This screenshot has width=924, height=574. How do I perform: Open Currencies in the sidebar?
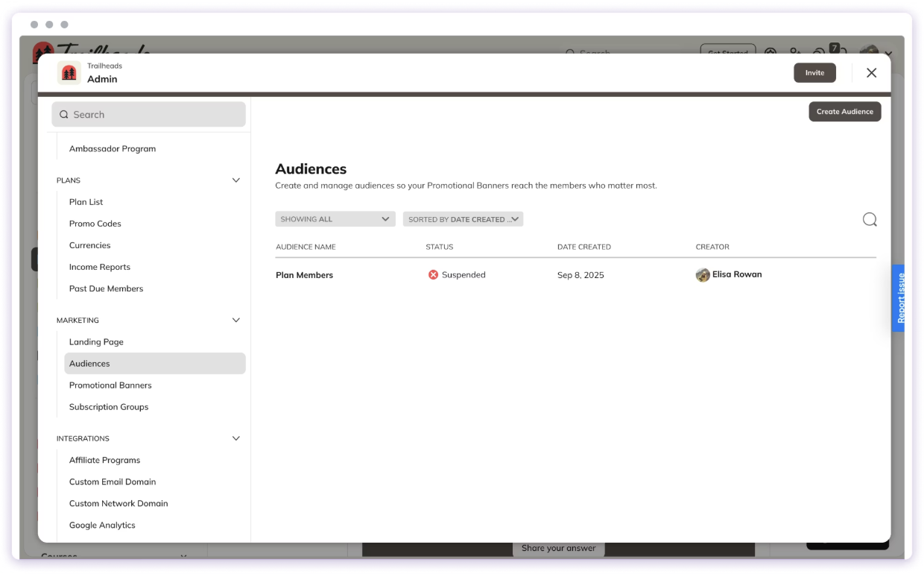point(90,245)
